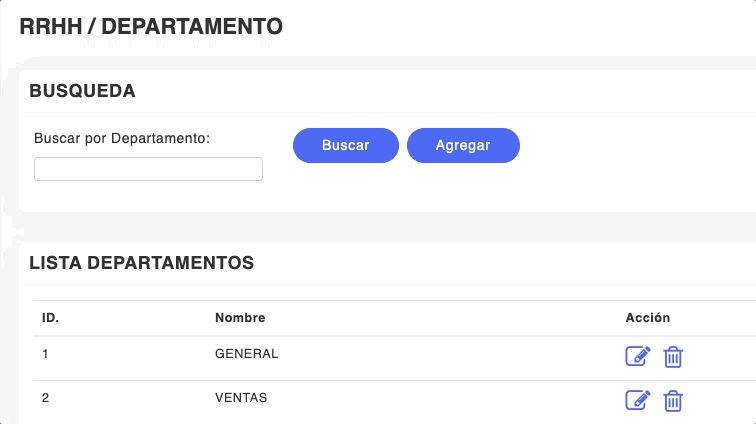Select the VENTAS name cell

click(x=241, y=398)
